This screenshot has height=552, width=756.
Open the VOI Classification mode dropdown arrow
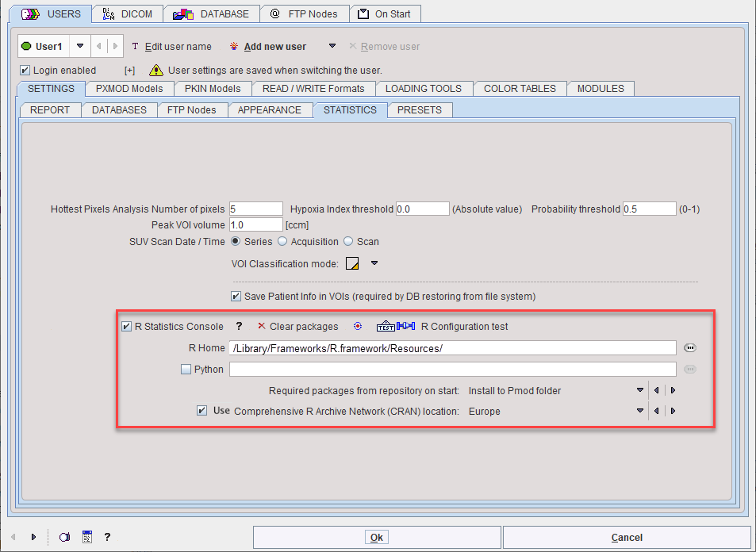(374, 263)
